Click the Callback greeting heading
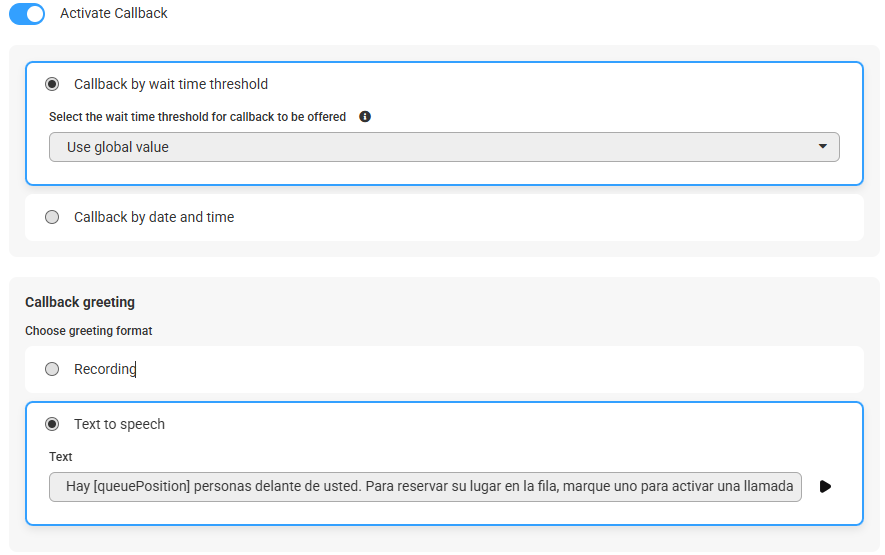This screenshot has height=555, width=885. click(x=80, y=302)
